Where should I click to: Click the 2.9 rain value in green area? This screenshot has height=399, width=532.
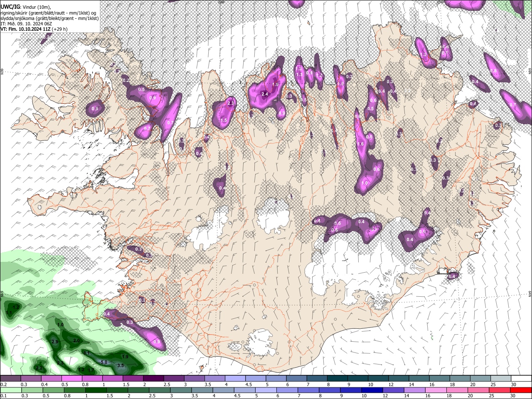click(55, 342)
